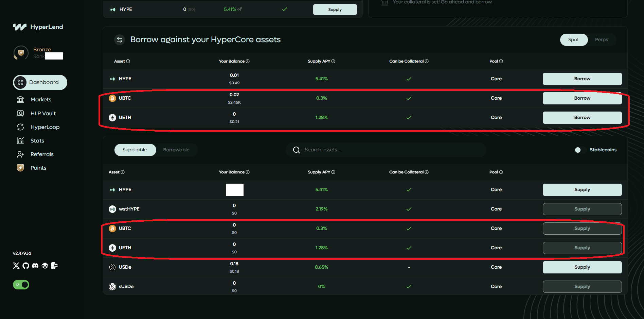
Task: Click info icon beside Pool in HyperCore table
Action: click(x=501, y=61)
